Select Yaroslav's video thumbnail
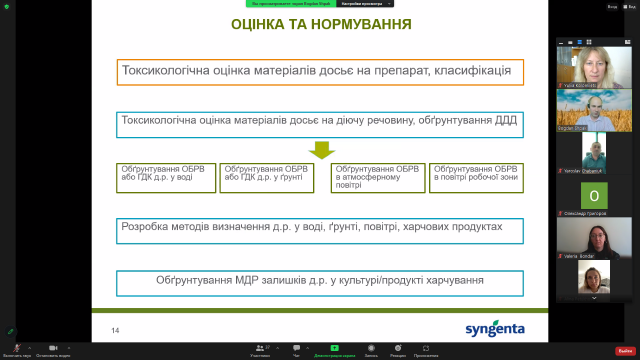Screen dimensions: 640x360 [594, 153]
